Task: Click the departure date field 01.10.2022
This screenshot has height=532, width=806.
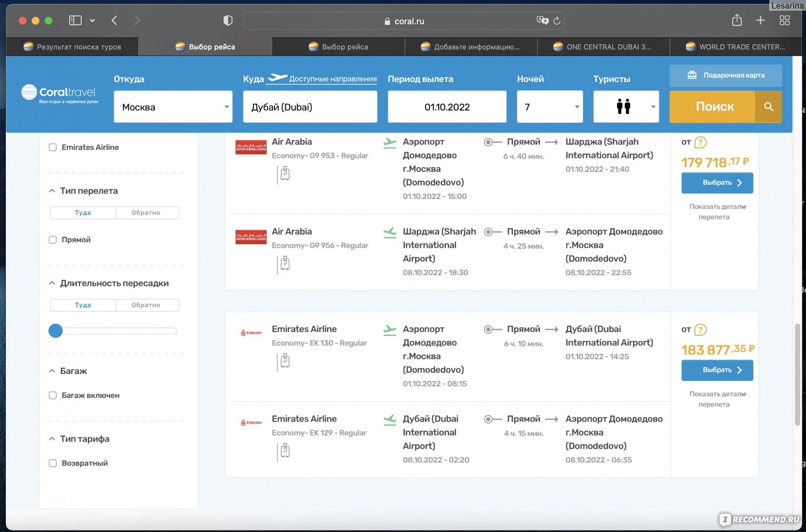Action: [447, 107]
